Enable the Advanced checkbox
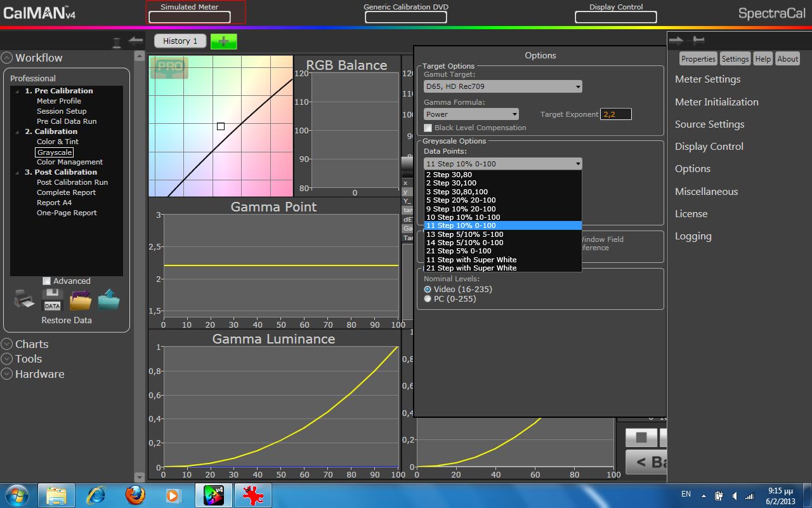This screenshot has width=812, height=508. pyautogui.click(x=47, y=281)
